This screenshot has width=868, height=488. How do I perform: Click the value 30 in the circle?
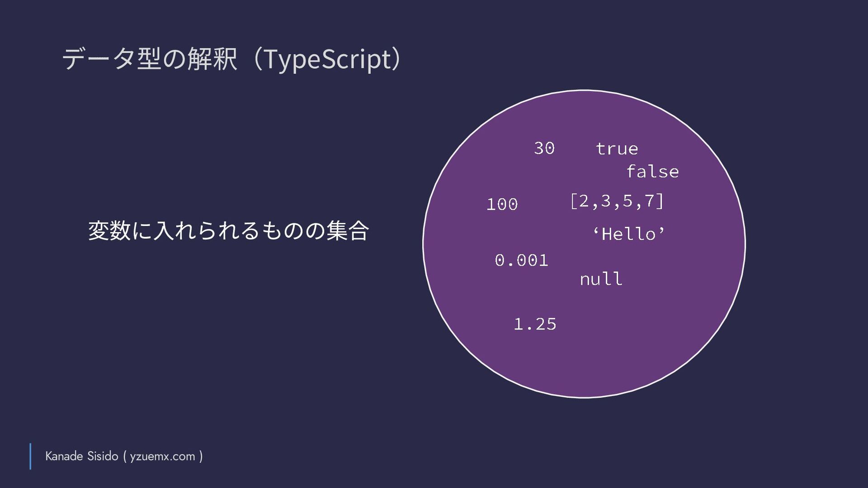pos(544,148)
